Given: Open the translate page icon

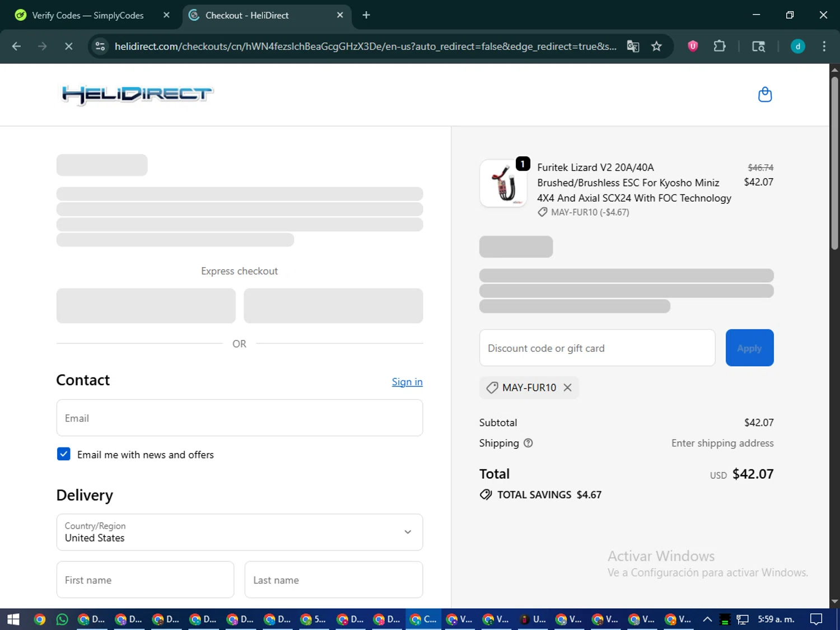Looking at the screenshot, I should click(x=633, y=46).
